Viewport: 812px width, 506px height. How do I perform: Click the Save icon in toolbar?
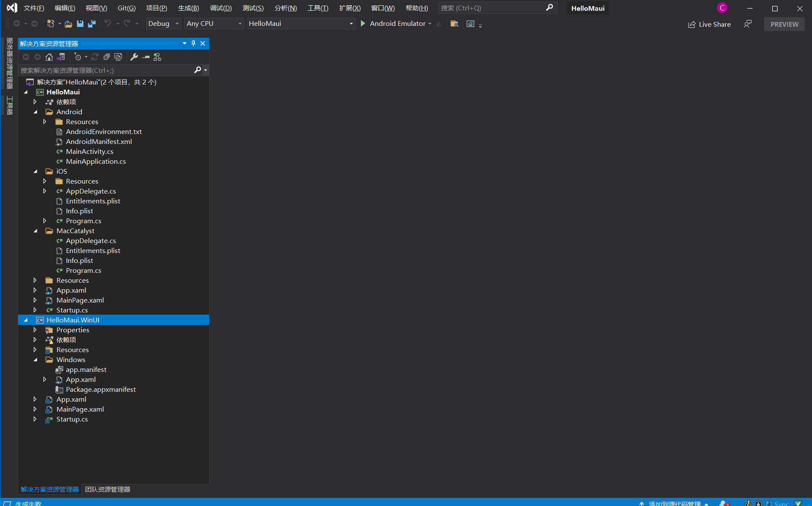(80, 24)
